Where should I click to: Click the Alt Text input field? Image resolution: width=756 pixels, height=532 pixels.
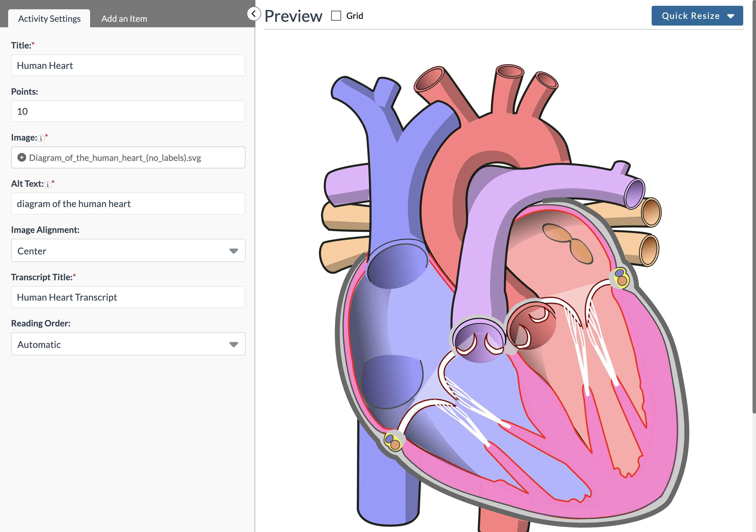point(128,204)
